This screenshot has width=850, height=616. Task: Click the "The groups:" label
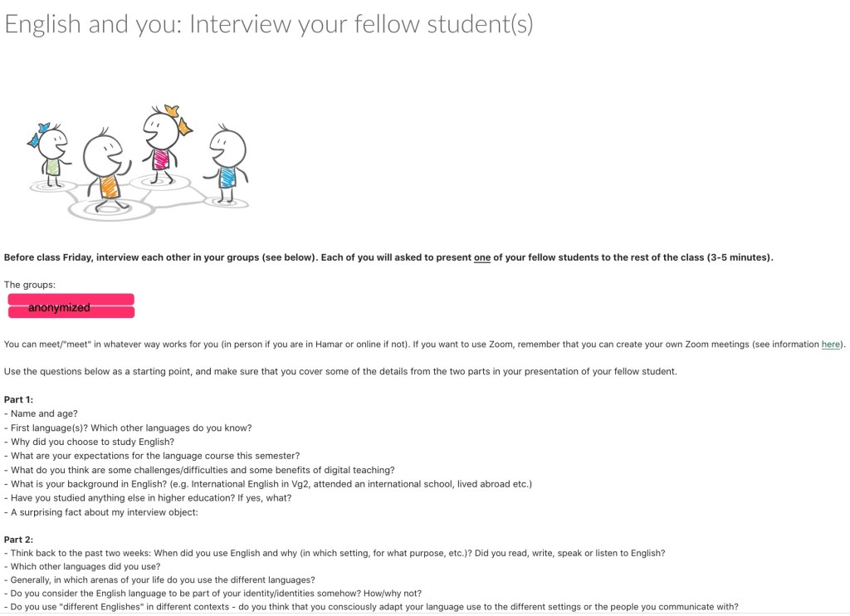[30, 285]
